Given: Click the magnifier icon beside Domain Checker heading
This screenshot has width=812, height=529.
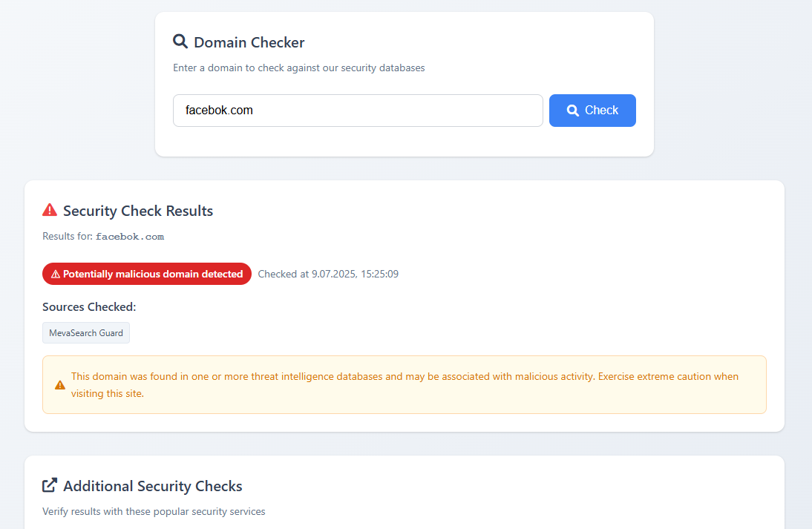Looking at the screenshot, I should point(180,42).
